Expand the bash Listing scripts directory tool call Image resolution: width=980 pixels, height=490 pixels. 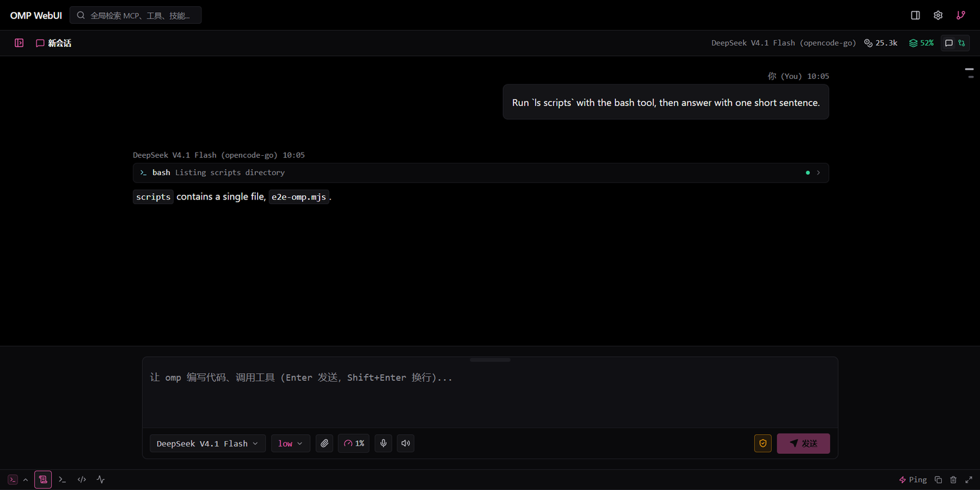tap(480, 173)
